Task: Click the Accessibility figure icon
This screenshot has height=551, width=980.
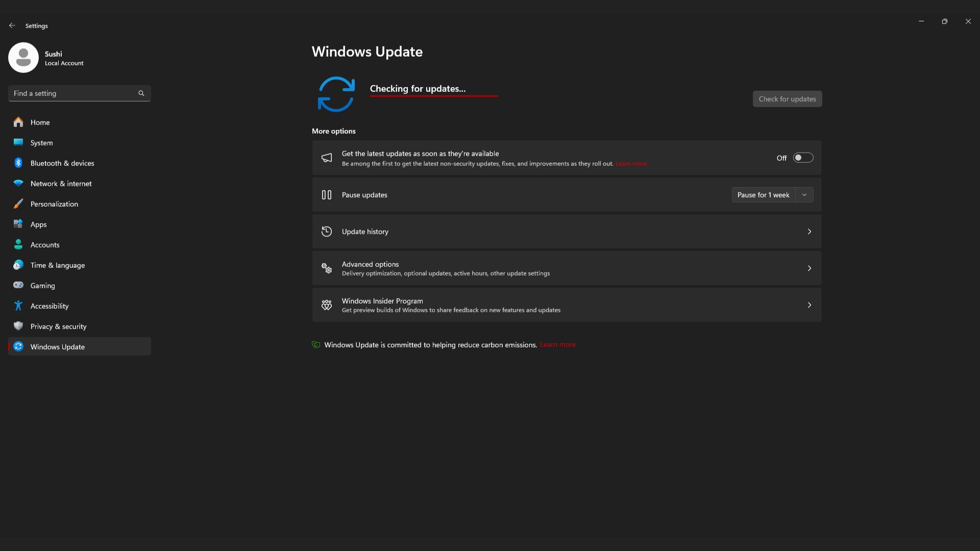Action: (x=18, y=306)
